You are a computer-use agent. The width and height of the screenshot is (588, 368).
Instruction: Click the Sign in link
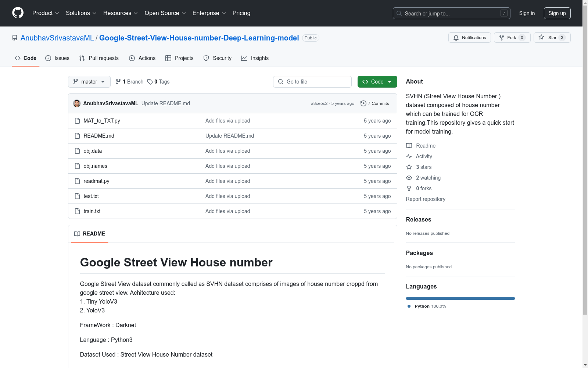click(x=527, y=13)
